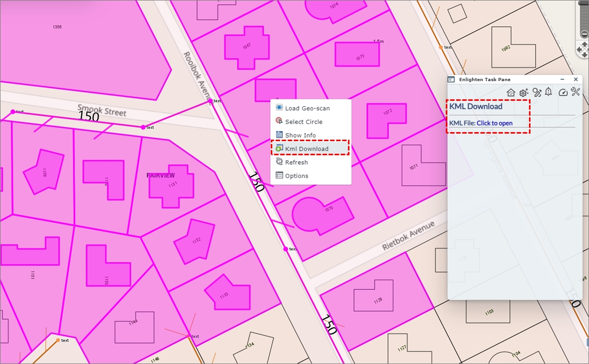
Task: Pick Select Circle in the context menu
Action: point(304,122)
